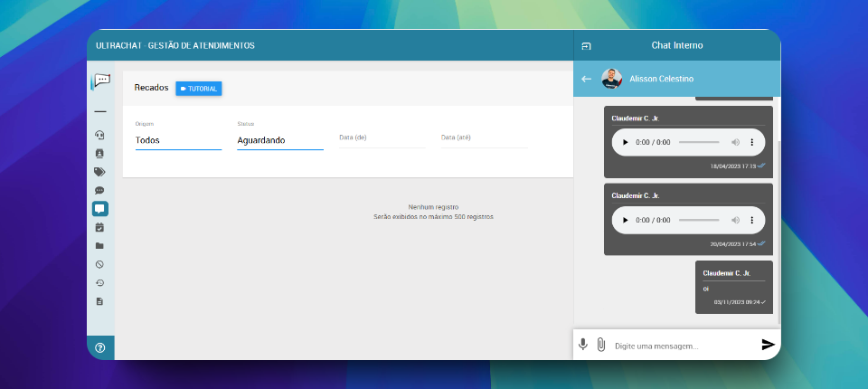868x389 pixels.
Task: Click the second audio progress slider
Action: click(699, 220)
